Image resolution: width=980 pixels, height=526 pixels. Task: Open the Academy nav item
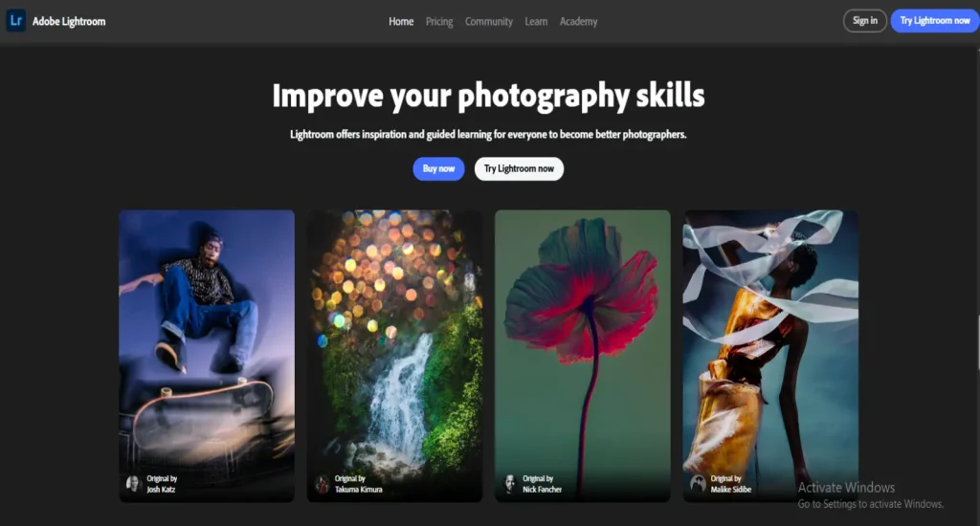(579, 21)
